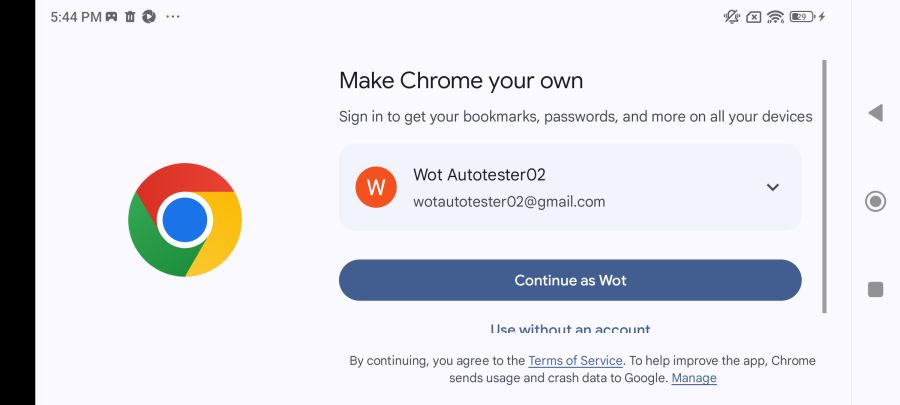Tap the muted notifications bell icon
This screenshot has width=900, height=405.
[x=732, y=17]
